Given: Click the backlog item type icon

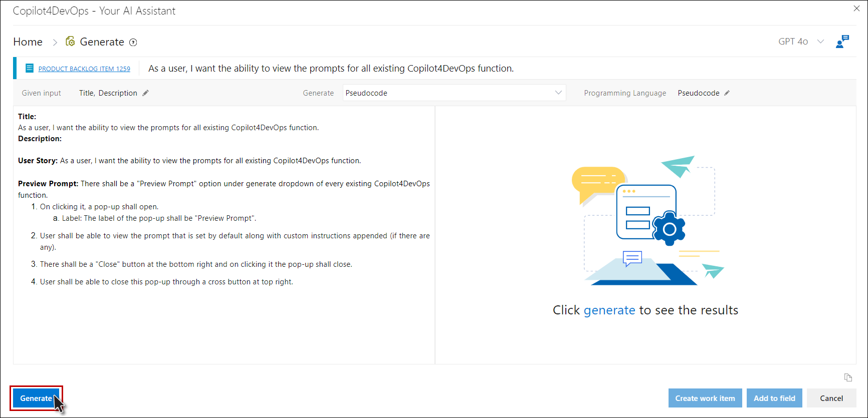Looking at the screenshot, I should [30, 68].
